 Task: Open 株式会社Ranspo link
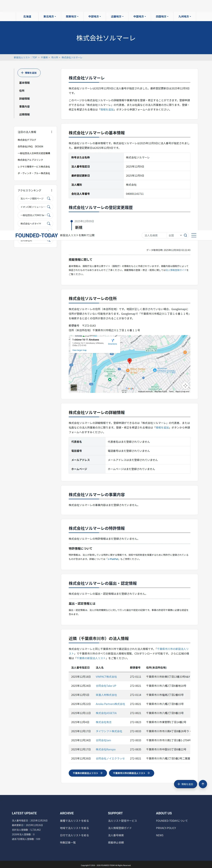[106, 749]
